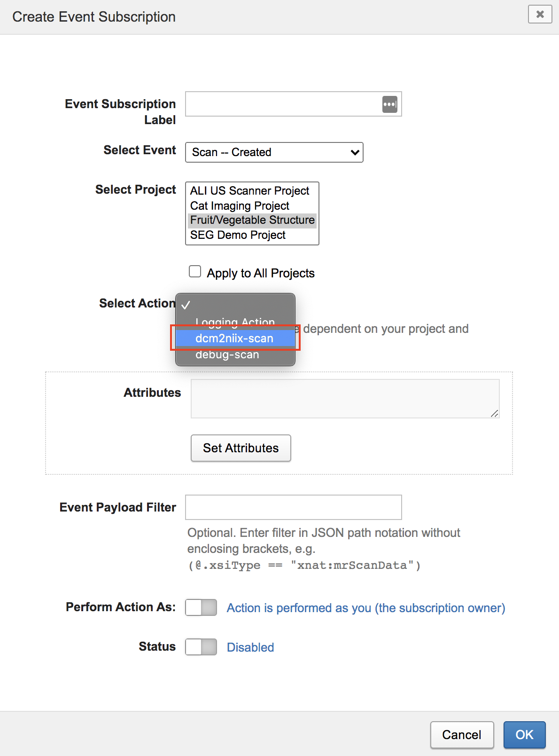Image resolution: width=559 pixels, height=756 pixels.
Task: Select Logging Action from the dropdown
Action: pos(234,322)
